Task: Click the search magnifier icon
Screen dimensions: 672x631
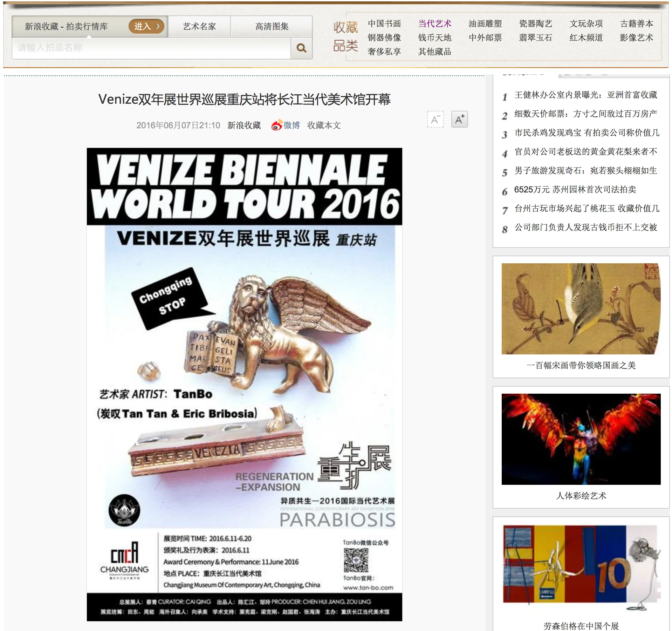Action: 301,48
